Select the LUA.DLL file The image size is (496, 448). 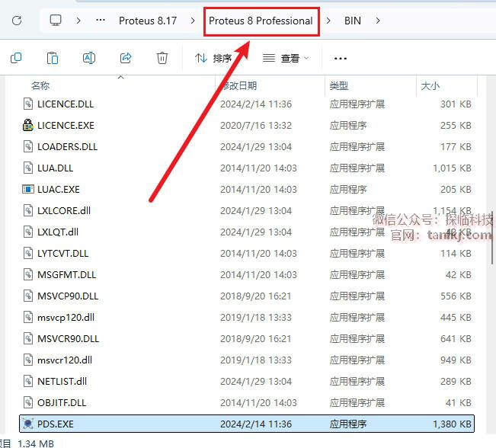(247, 168)
